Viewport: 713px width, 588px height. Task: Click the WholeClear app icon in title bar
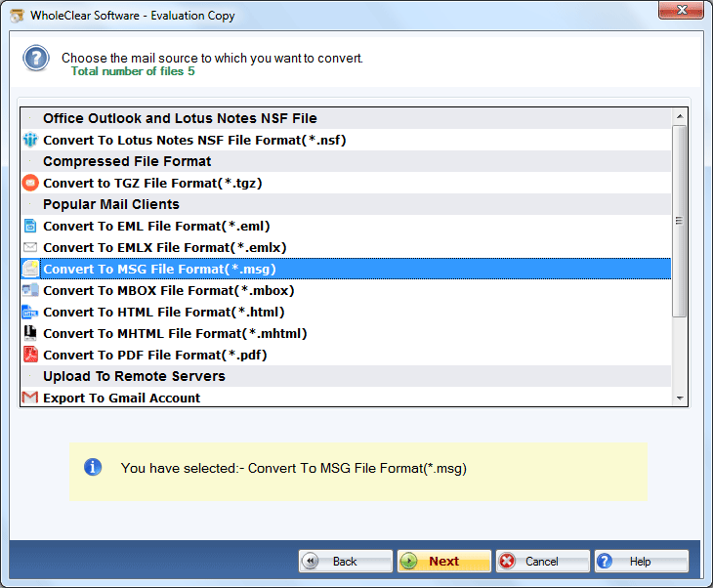pos(18,16)
